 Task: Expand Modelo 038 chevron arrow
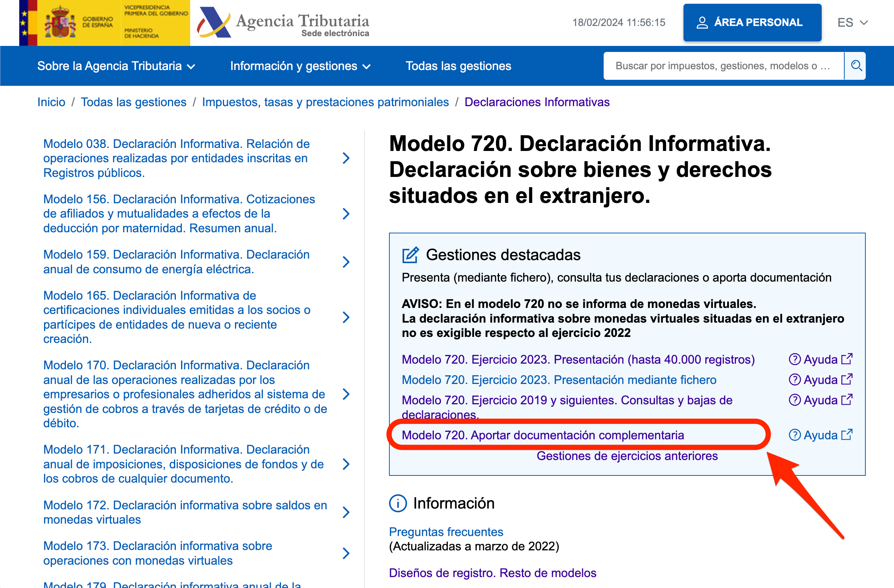[x=346, y=158]
